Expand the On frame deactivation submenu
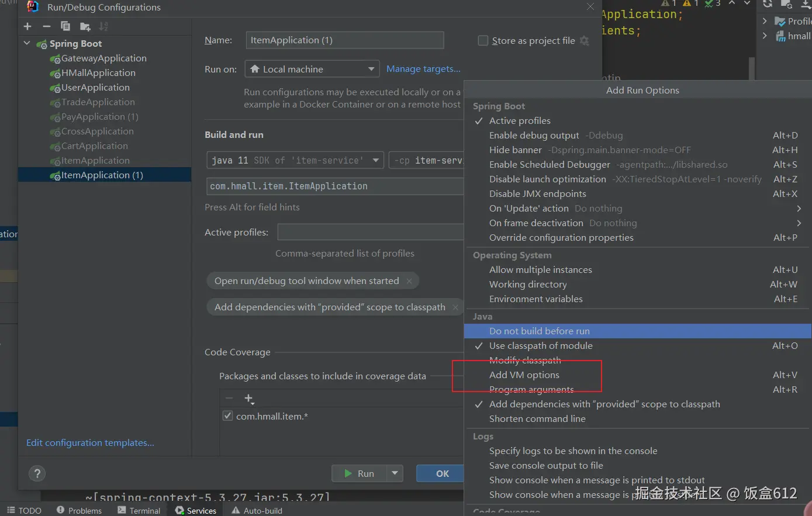This screenshot has width=812, height=516. (799, 223)
